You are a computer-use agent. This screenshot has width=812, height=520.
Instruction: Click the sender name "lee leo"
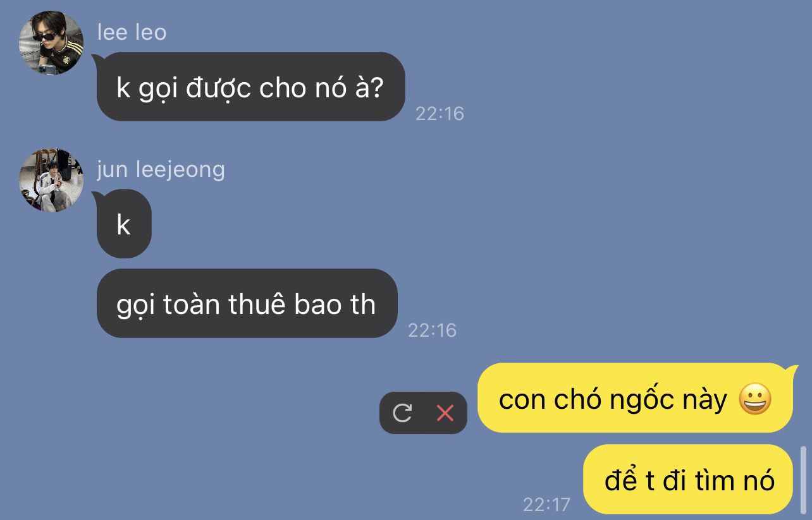pos(132,32)
